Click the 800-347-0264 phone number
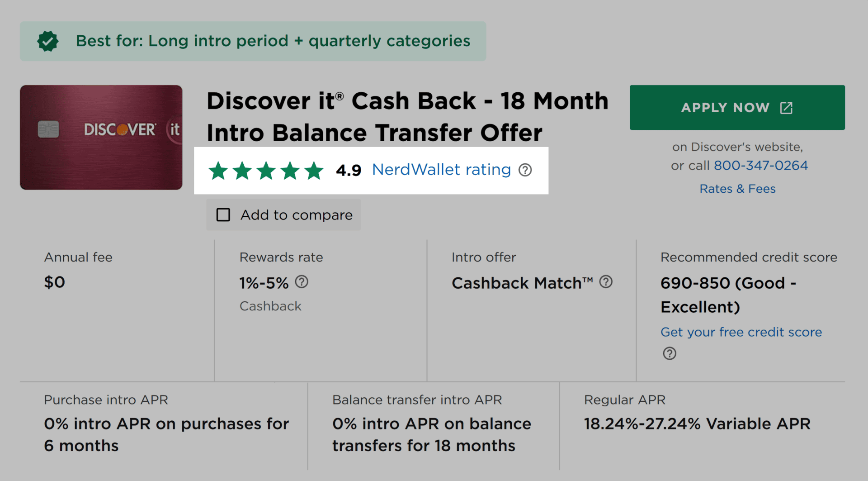 (x=760, y=166)
